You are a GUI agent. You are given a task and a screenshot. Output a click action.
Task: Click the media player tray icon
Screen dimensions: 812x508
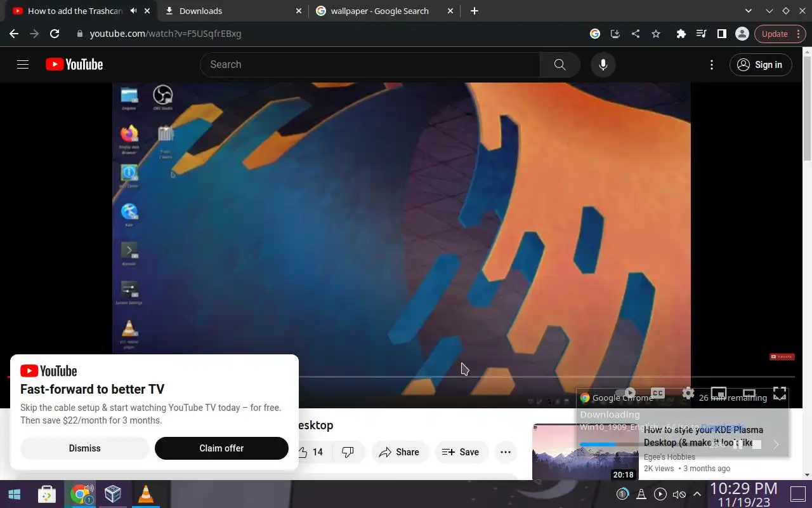point(660,494)
